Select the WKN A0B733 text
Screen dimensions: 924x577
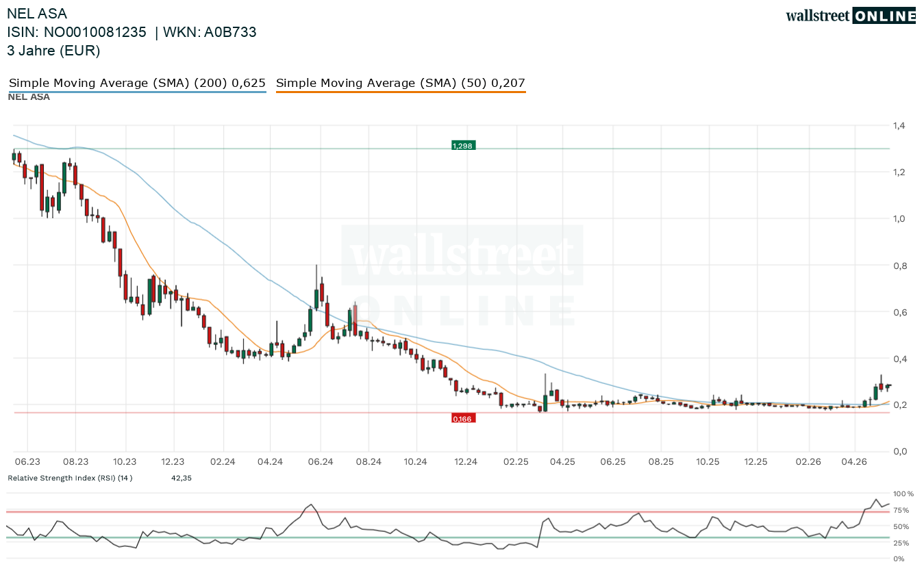pos(209,32)
